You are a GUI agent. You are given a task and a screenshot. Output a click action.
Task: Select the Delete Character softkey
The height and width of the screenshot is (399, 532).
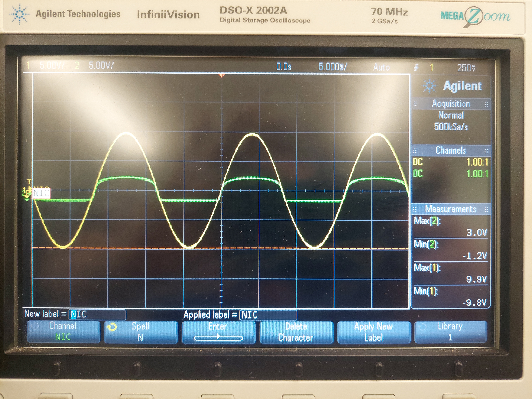(x=296, y=332)
